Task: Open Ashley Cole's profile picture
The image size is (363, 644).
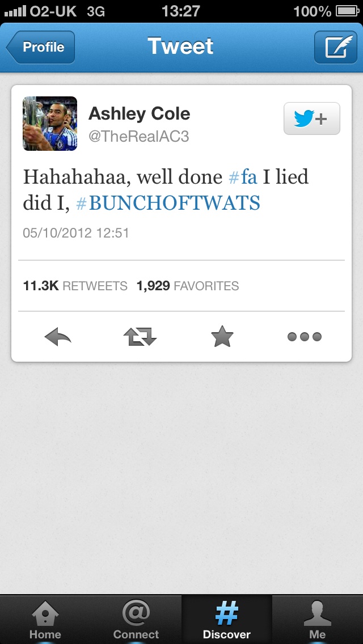Action: (50, 124)
